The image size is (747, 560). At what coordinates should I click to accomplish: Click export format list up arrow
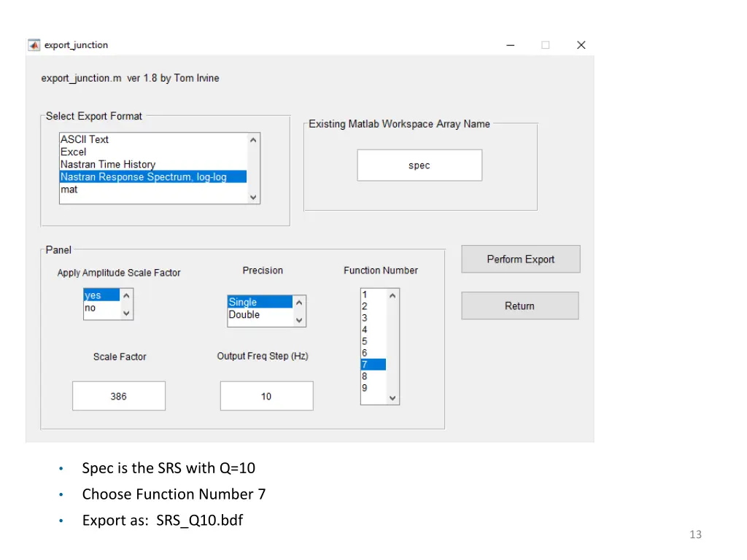[x=253, y=140]
